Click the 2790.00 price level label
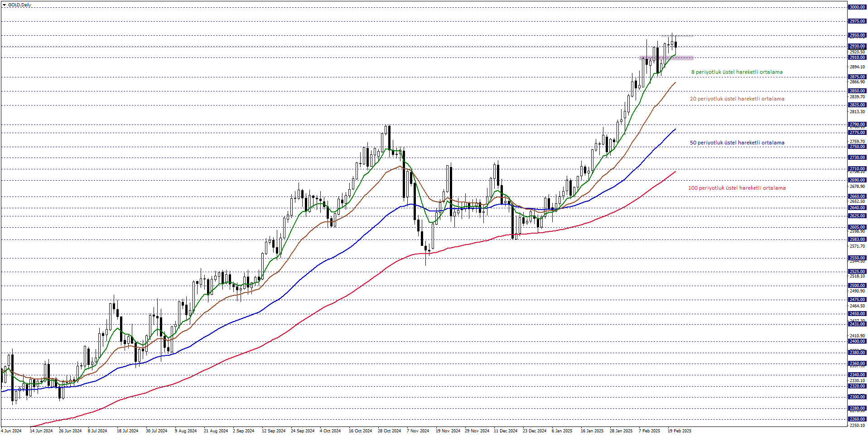 [x=857, y=125]
